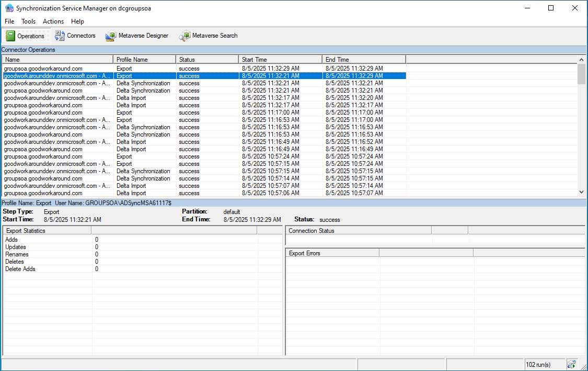Open the File menu
This screenshot has width=588, height=371.
(9, 21)
